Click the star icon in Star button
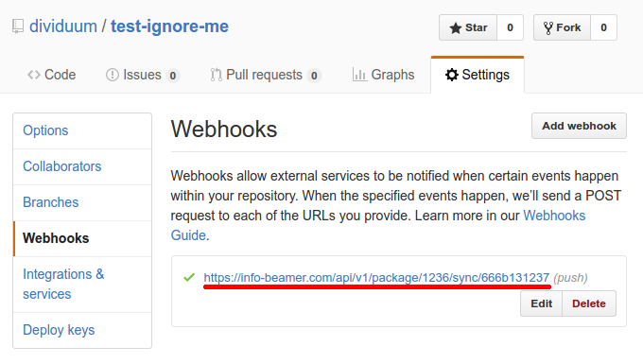Image resolution: width=643 pixels, height=364 pixels. click(x=455, y=27)
